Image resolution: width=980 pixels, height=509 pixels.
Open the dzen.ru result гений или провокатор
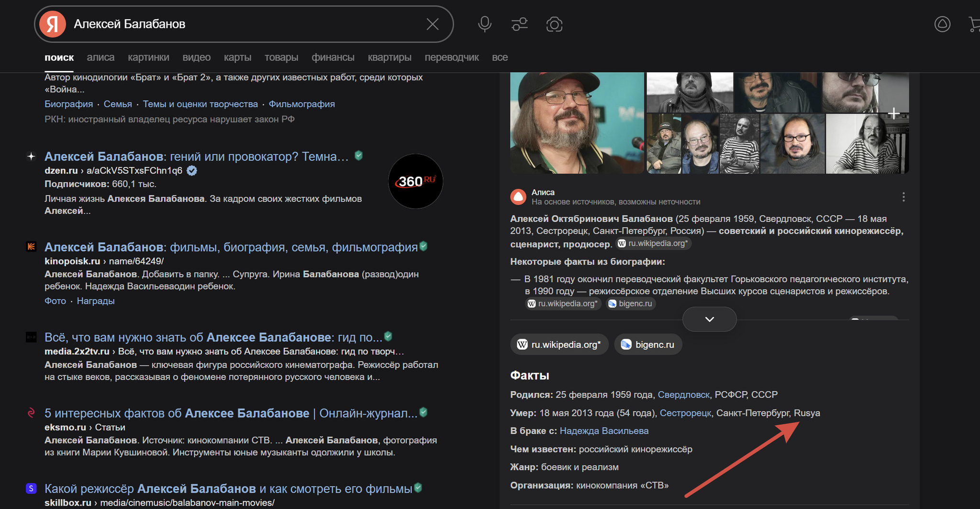tap(197, 157)
